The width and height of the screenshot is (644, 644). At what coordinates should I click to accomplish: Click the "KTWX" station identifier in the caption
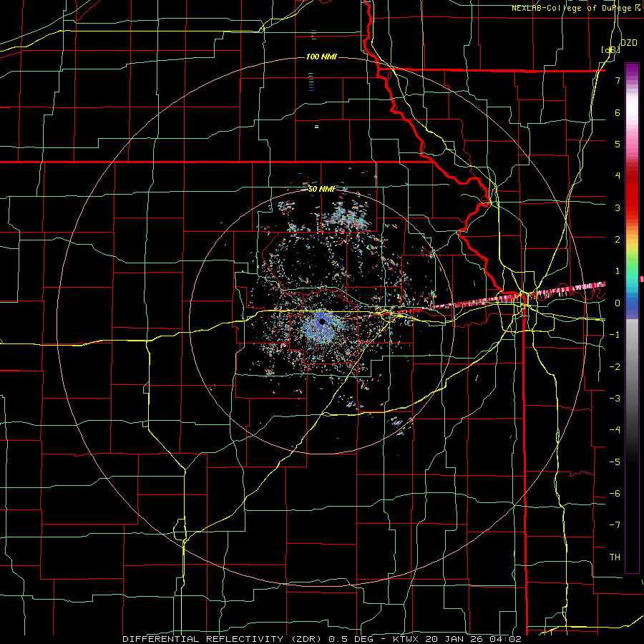click(406, 639)
